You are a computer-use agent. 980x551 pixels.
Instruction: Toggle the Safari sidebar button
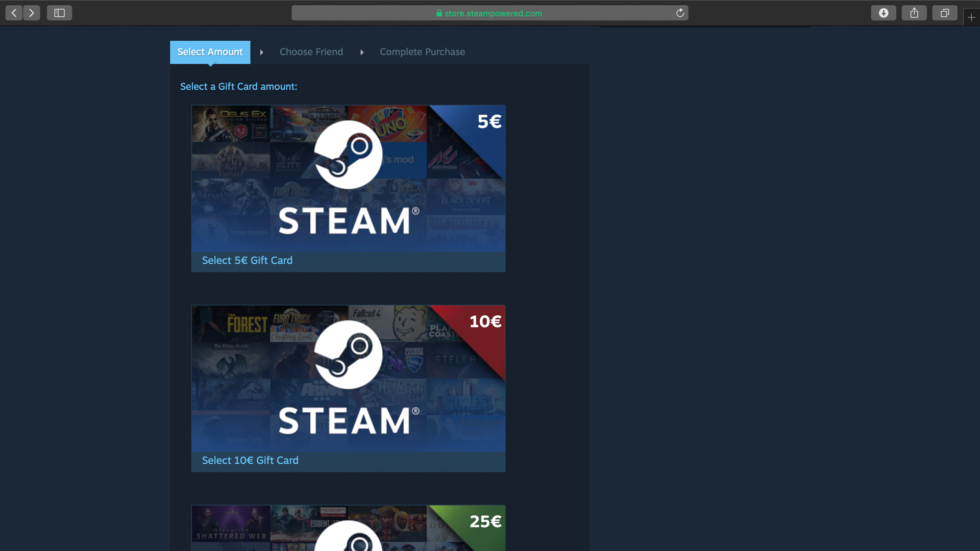point(59,13)
